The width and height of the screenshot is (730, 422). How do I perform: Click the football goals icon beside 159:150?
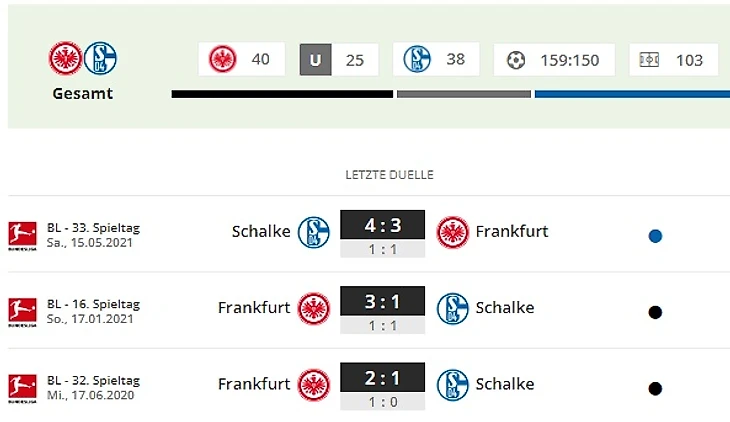516,60
